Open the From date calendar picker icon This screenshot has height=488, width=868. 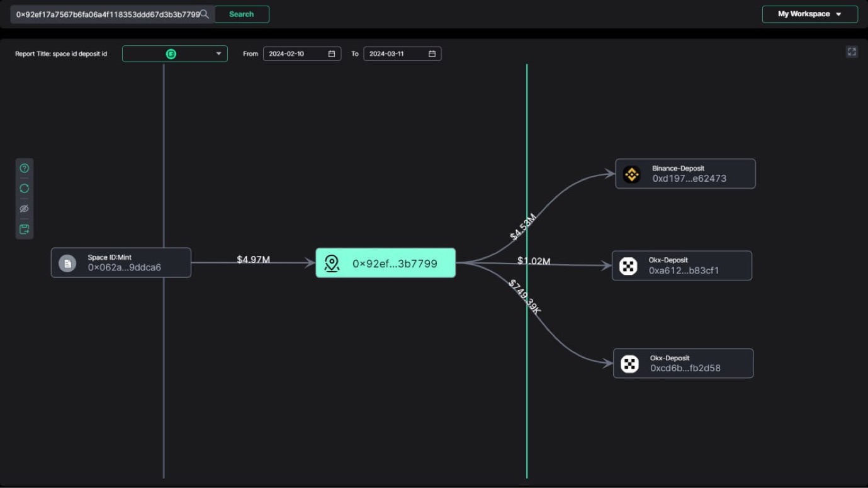click(332, 54)
